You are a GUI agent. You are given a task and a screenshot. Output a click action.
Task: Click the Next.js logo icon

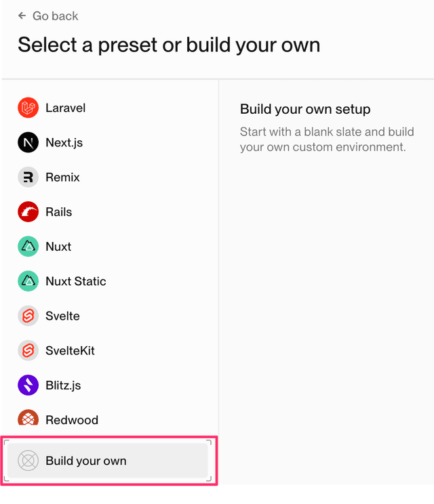pyautogui.click(x=28, y=142)
